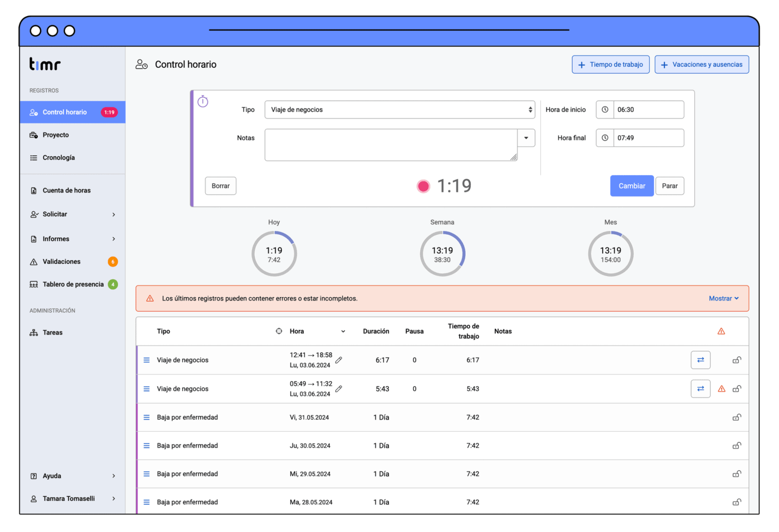The image size is (779, 532).
Task: Open row menu of Mi, 29.05.2024 entry
Action: tap(147, 474)
